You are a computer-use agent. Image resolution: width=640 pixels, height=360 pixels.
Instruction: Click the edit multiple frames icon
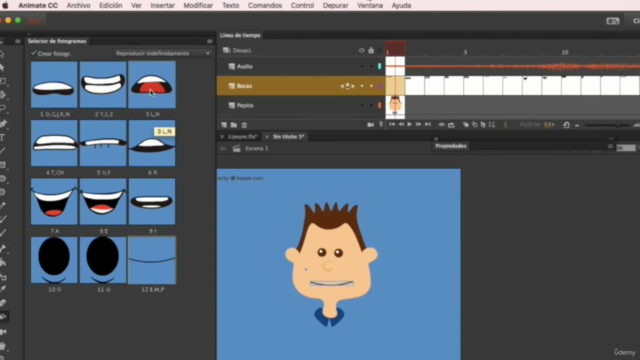(483, 125)
